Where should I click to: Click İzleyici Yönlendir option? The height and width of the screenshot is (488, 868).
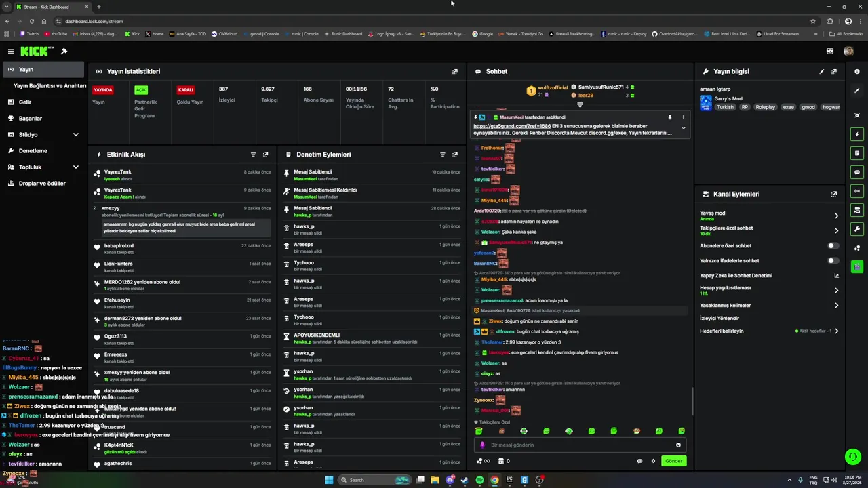719,318
